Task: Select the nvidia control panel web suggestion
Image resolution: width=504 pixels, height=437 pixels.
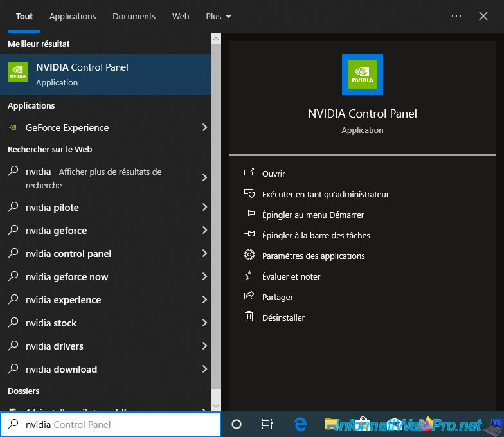Action: pyautogui.click(x=105, y=253)
